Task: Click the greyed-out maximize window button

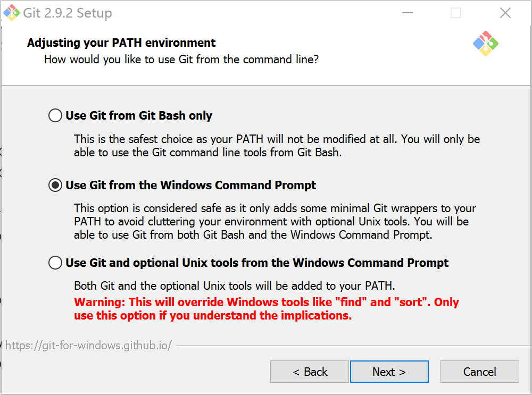Action: click(x=456, y=13)
